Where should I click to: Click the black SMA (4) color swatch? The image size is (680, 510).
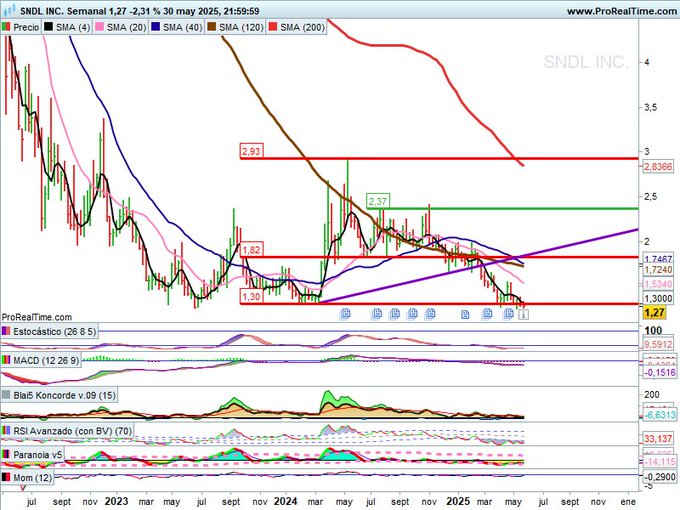pos(49,27)
